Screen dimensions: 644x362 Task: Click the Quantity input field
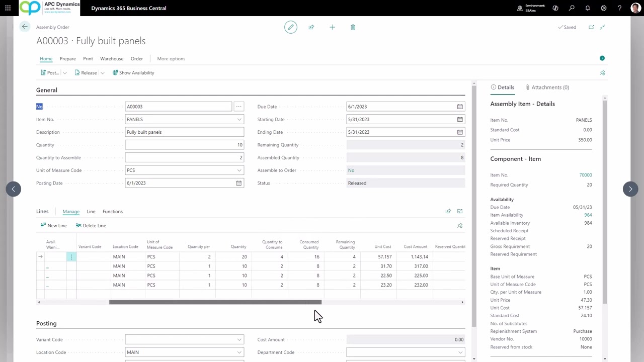(185, 145)
